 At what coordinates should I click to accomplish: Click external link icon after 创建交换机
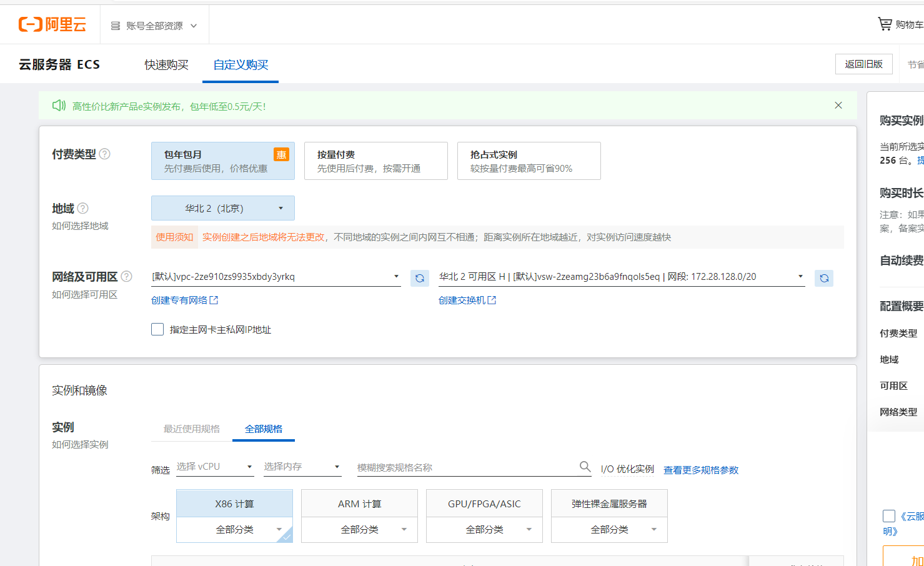coord(492,300)
